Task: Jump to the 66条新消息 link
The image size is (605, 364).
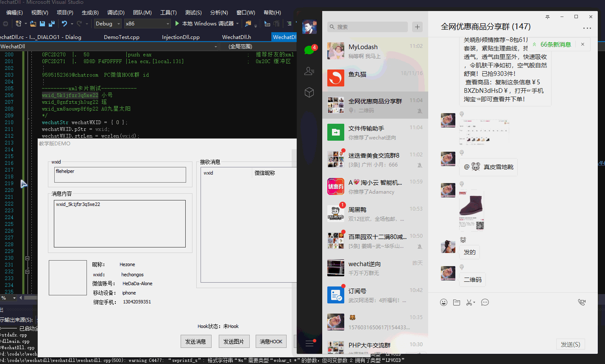Action: (555, 44)
